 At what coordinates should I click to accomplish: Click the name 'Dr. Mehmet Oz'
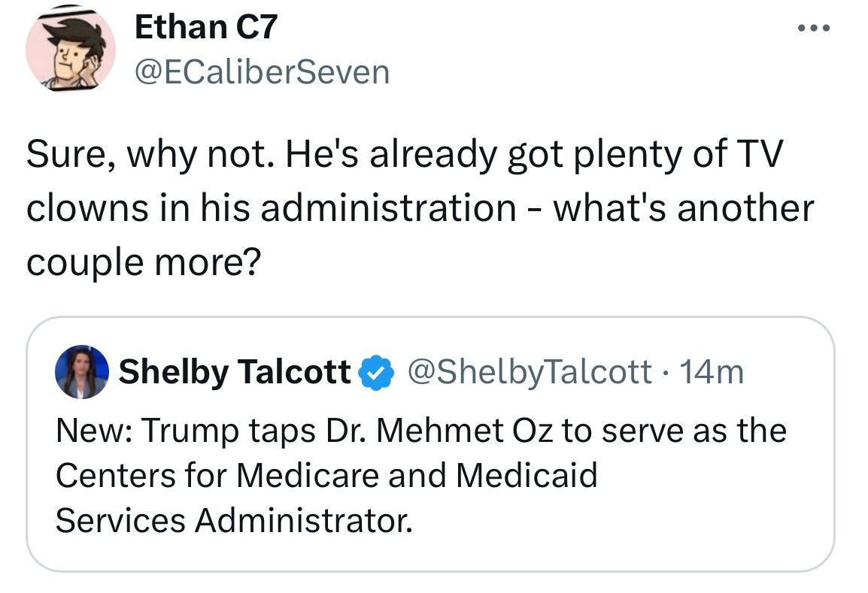coord(439,430)
